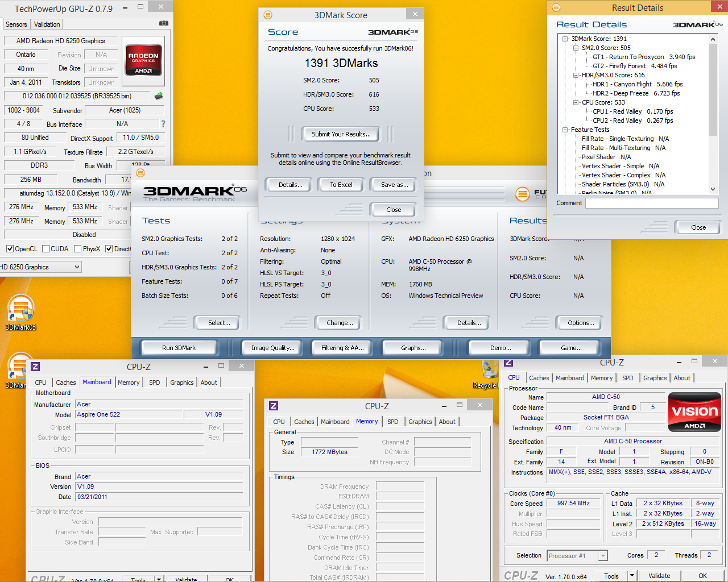Click the CPU-Z Mainboard window title icon

point(35,367)
